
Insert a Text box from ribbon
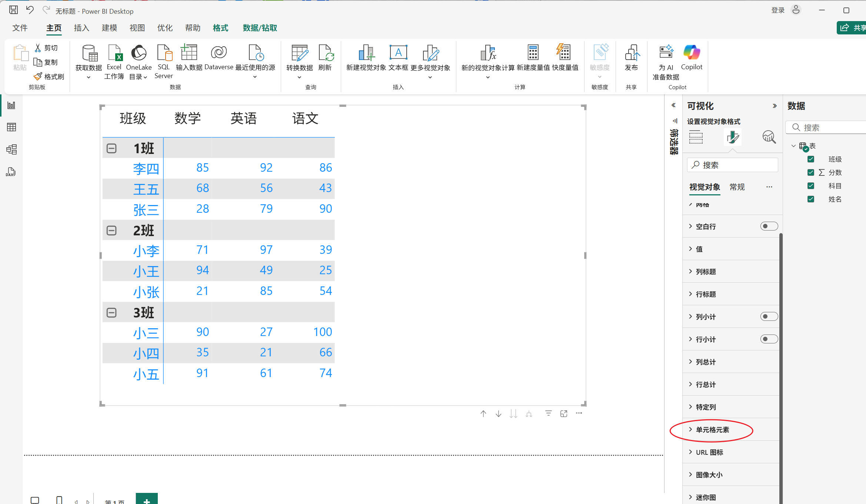click(398, 53)
